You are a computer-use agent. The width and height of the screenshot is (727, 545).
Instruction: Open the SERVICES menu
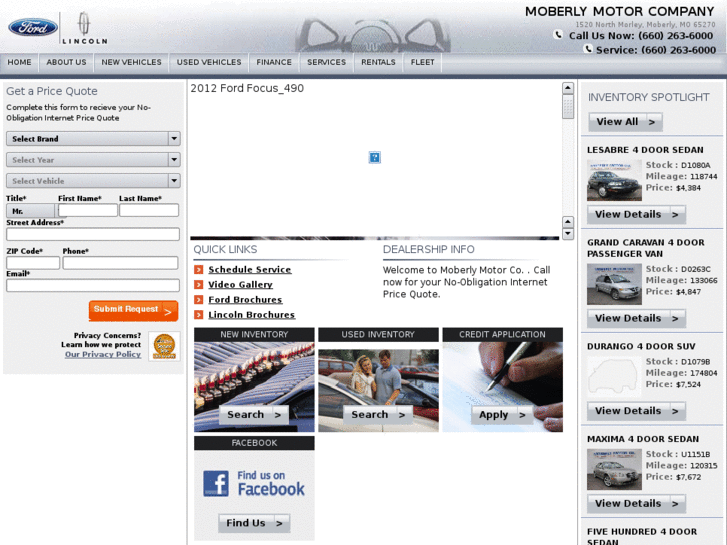pyautogui.click(x=326, y=62)
